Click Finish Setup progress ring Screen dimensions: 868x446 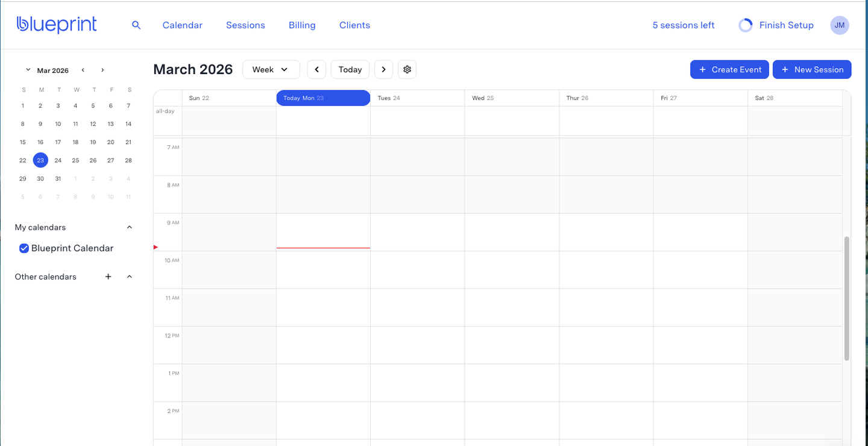746,25
